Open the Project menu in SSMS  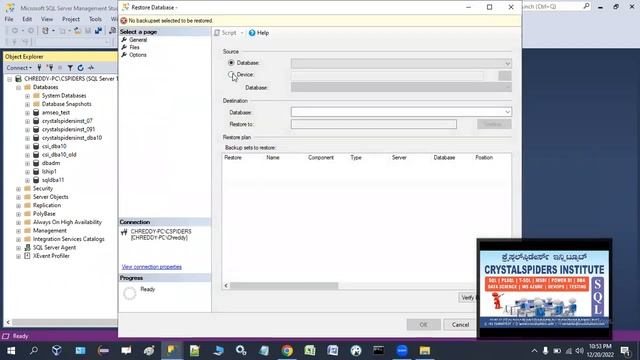[71, 19]
